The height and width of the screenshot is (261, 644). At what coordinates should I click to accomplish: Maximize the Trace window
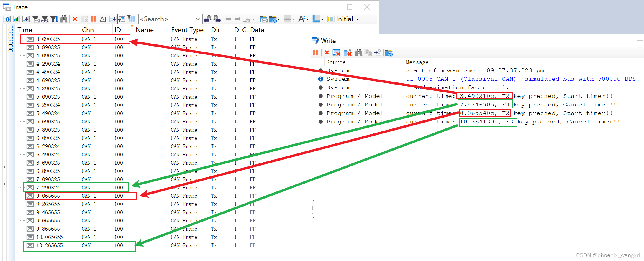(x=350, y=7)
